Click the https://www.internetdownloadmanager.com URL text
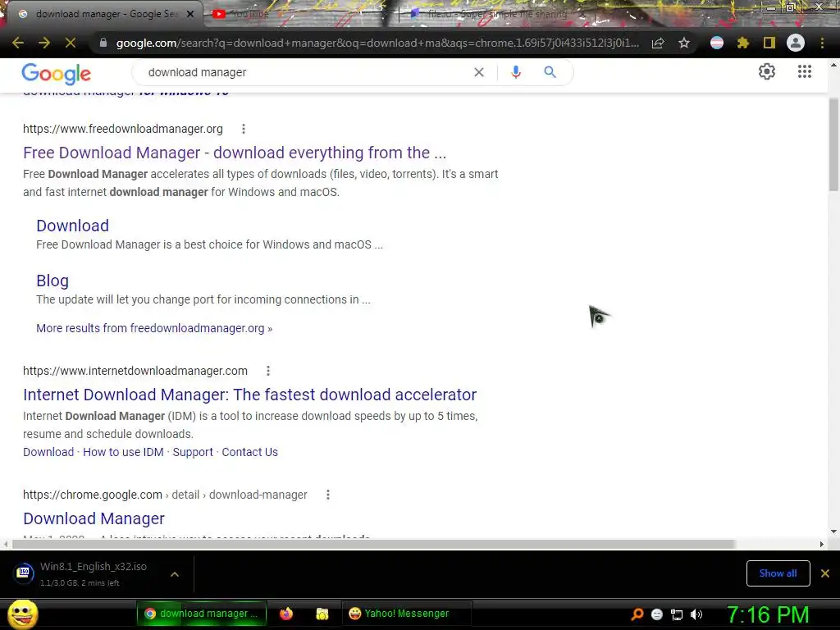Viewport: 840px width, 630px height. [x=135, y=371]
